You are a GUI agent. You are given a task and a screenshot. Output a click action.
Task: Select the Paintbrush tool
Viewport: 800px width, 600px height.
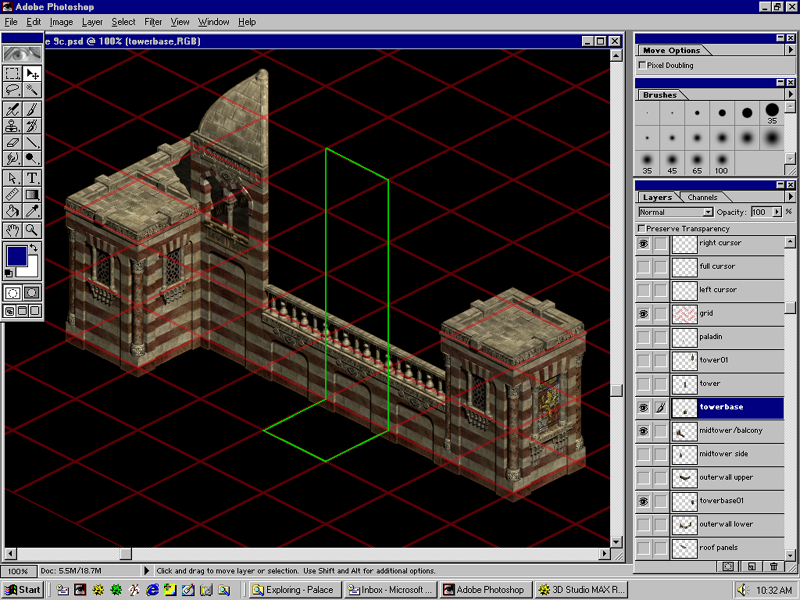coord(32,109)
